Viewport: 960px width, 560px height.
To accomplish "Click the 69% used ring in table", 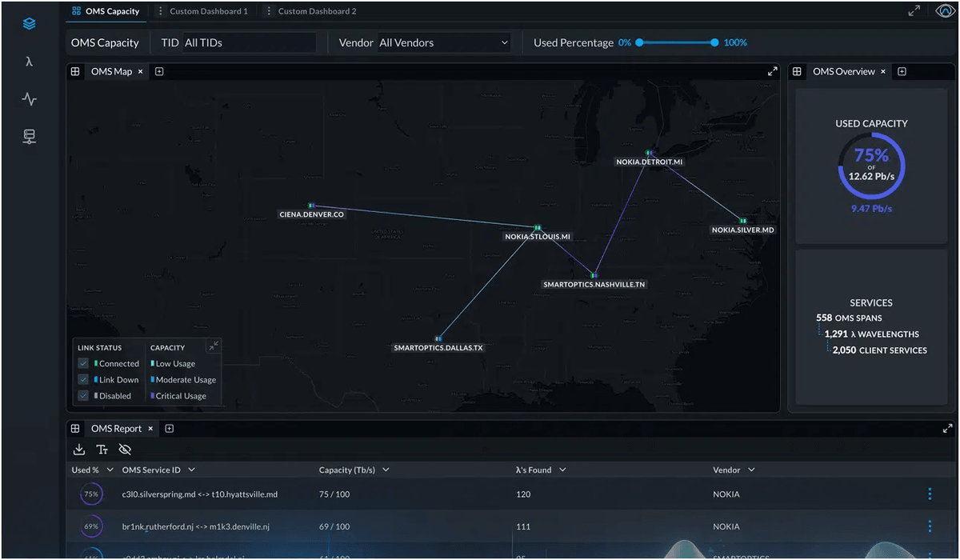I will (91, 526).
